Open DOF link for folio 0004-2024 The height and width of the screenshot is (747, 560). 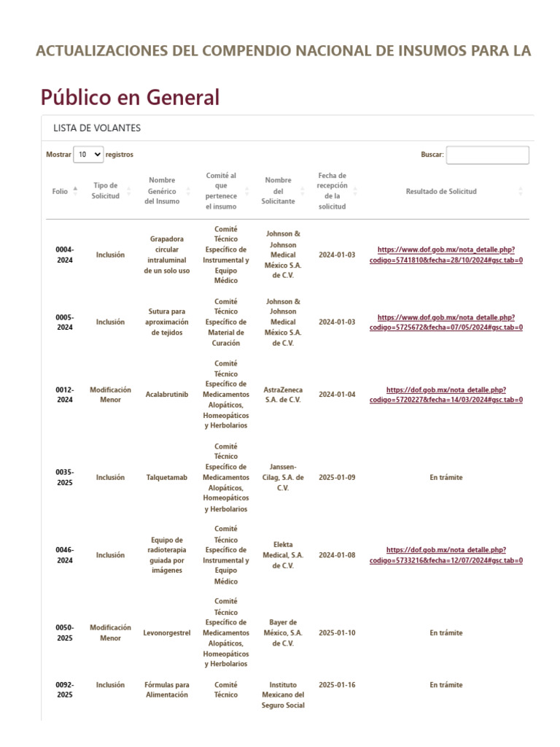446,255
